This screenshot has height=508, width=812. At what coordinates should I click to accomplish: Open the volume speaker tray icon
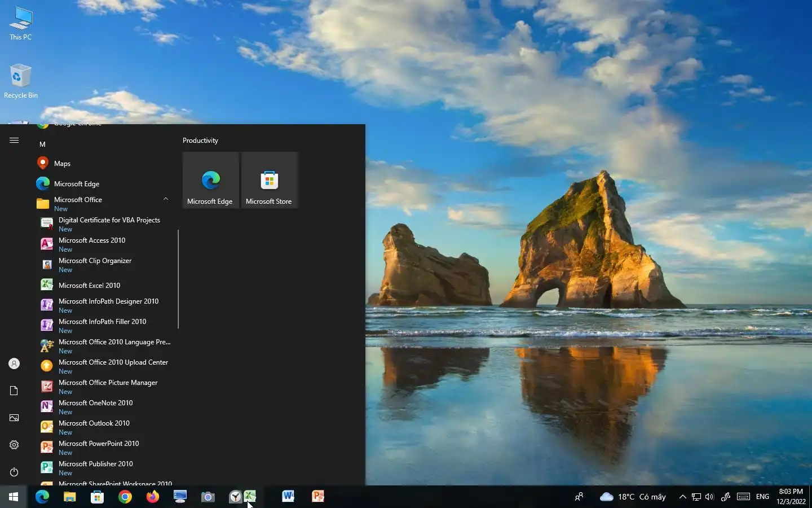pyautogui.click(x=710, y=497)
